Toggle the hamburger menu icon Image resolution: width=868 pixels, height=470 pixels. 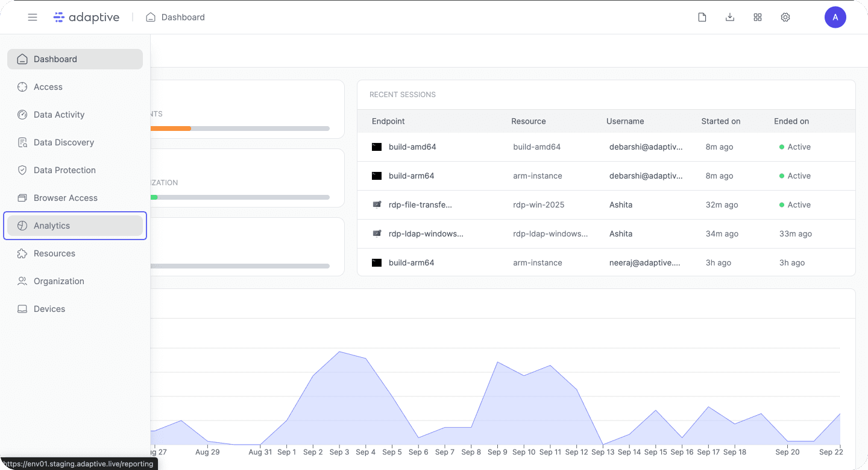click(33, 17)
